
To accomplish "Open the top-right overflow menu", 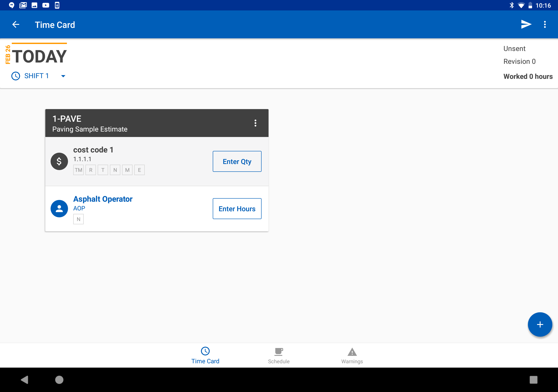I will pos(545,24).
